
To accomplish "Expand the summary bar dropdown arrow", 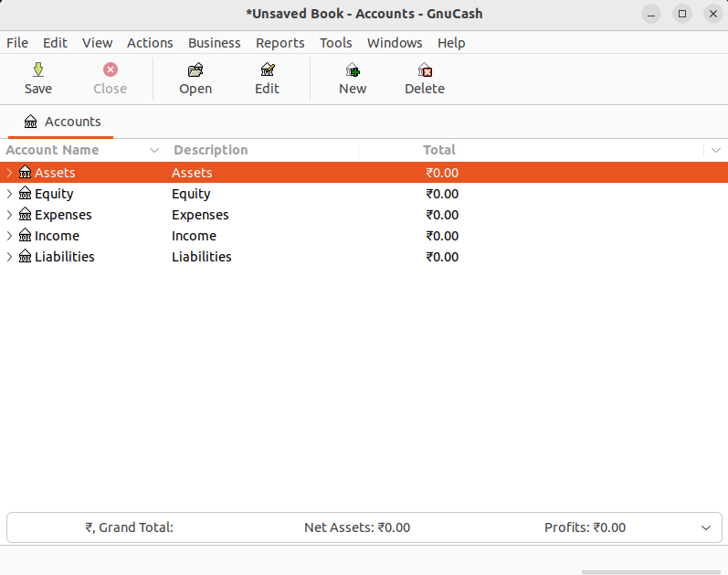I will tap(706, 527).
